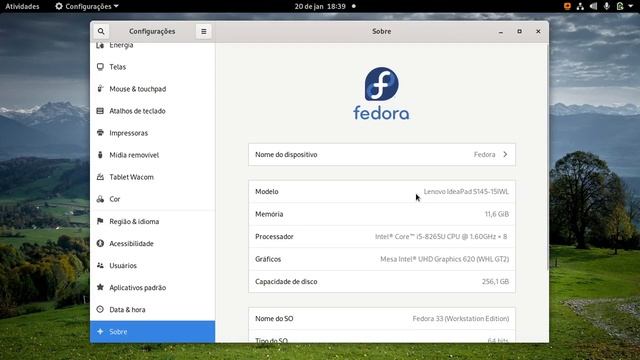Click the Processador Intel Core i5 value
Viewport: 640px width, 360px height.
point(441,236)
